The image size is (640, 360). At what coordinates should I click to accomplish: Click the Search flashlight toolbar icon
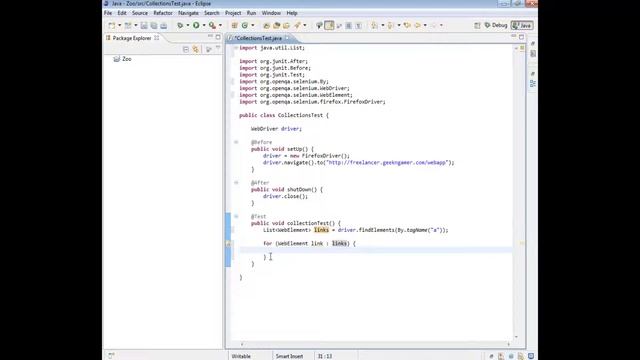click(x=298, y=25)
